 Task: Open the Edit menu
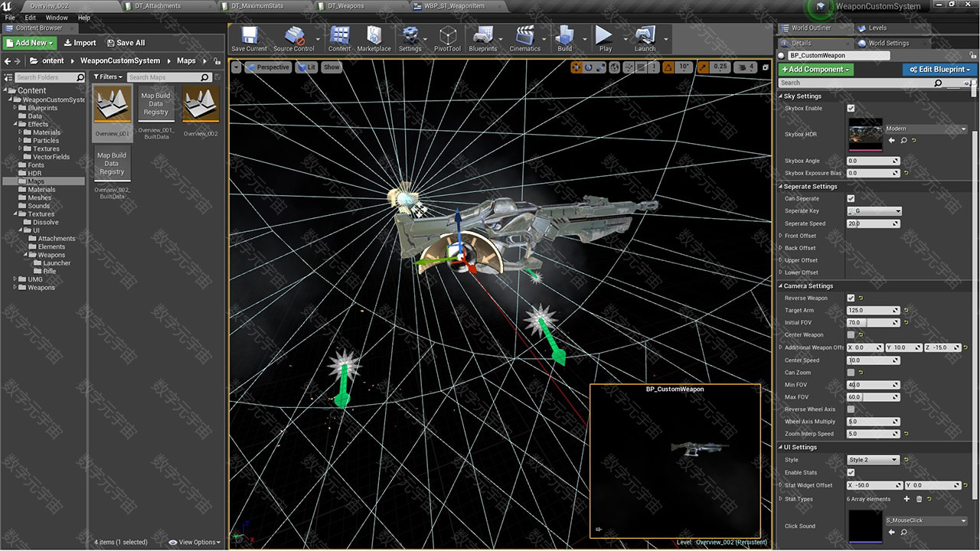pyautogui.click(x=30, y=18)
